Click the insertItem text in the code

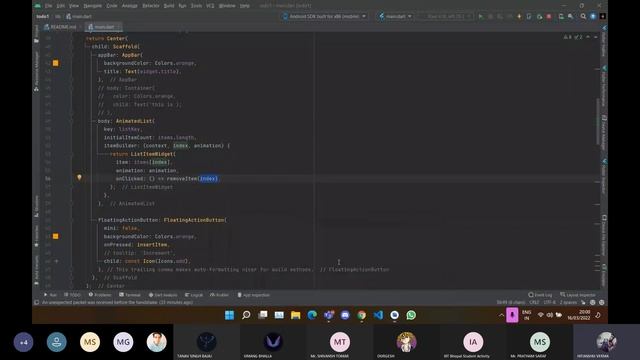152,244
